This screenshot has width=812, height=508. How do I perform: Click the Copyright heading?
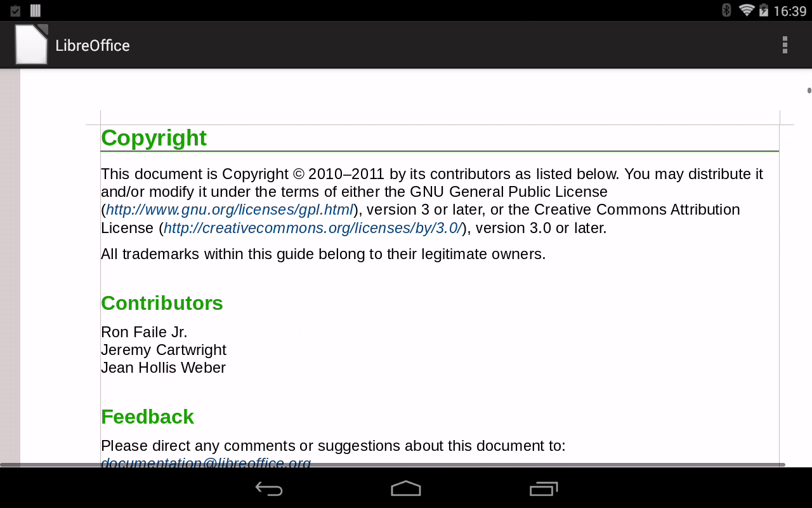(154, 138)
